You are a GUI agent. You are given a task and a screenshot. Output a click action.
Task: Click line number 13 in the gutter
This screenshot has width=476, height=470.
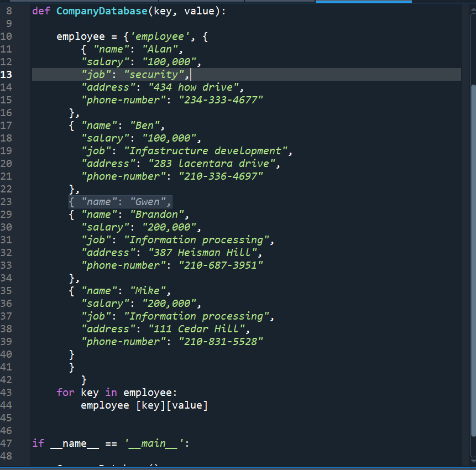7,74
